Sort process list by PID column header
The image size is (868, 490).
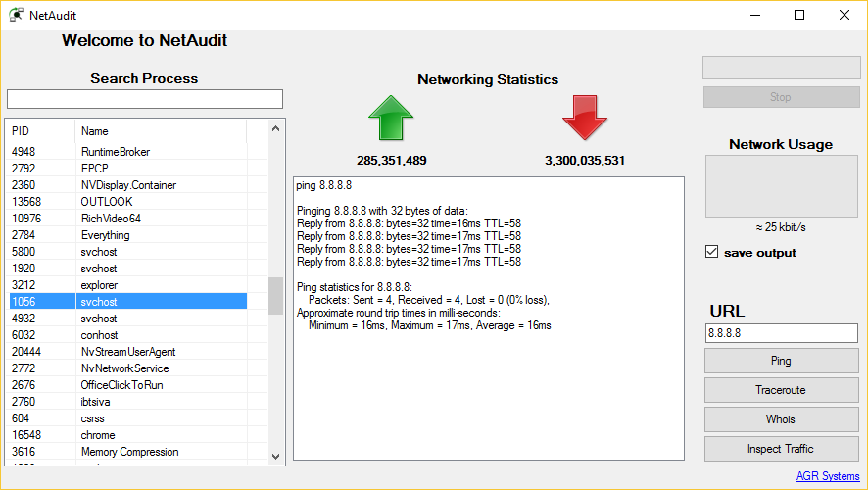click(39, 131)
